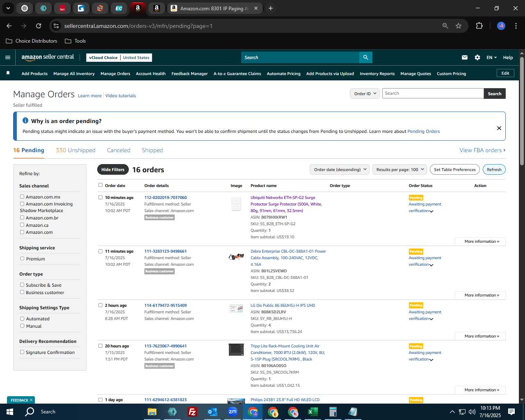Expand More information for order 113-7623067-4990641
This screenshot has height=420, width=525.
[x=480, y=390]
